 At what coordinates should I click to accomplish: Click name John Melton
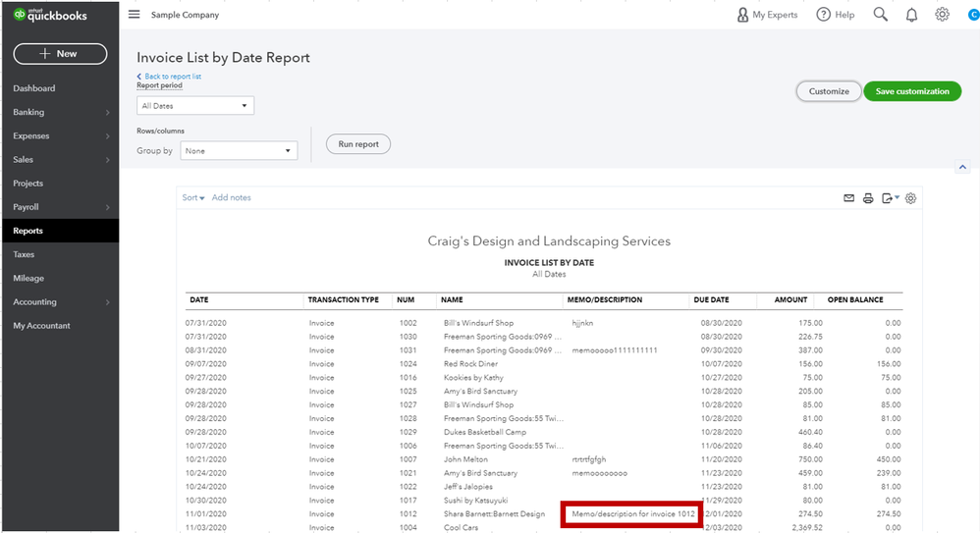click(x=465, y=459)
